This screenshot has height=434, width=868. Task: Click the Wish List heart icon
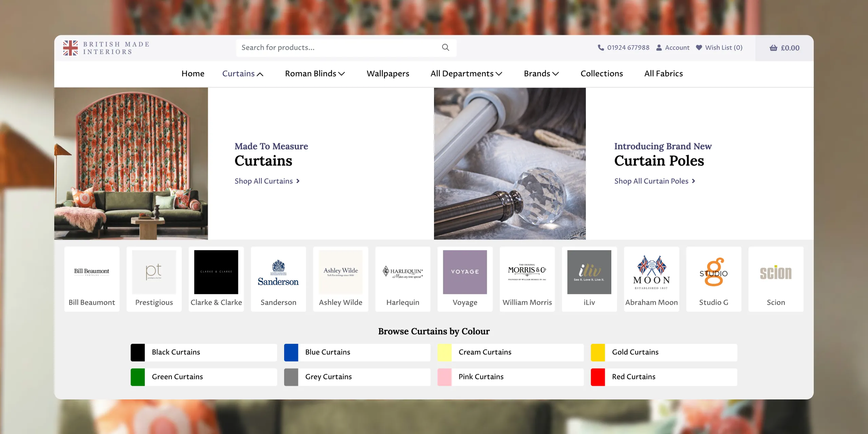pos(699,47)
